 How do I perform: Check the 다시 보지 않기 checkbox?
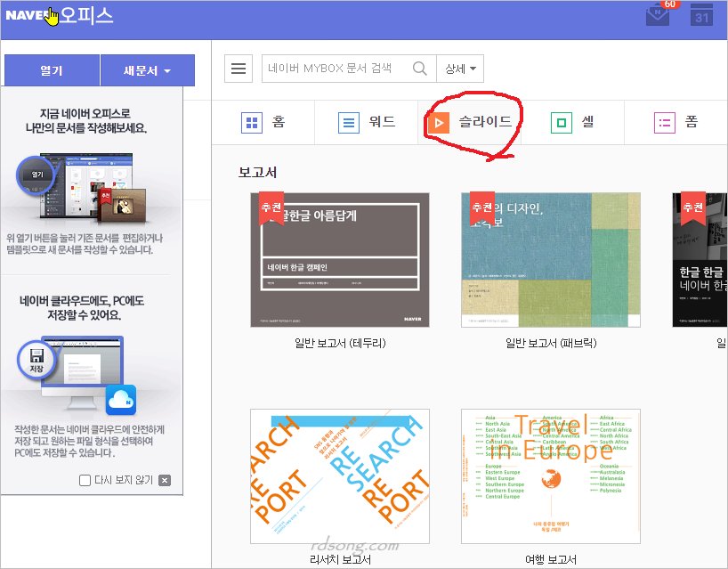coord(85,481)
